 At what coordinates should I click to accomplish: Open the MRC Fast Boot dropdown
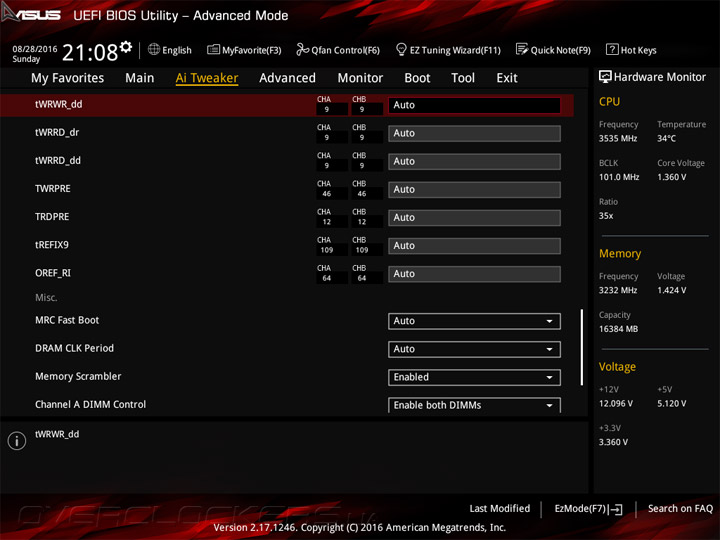(474, 321)
